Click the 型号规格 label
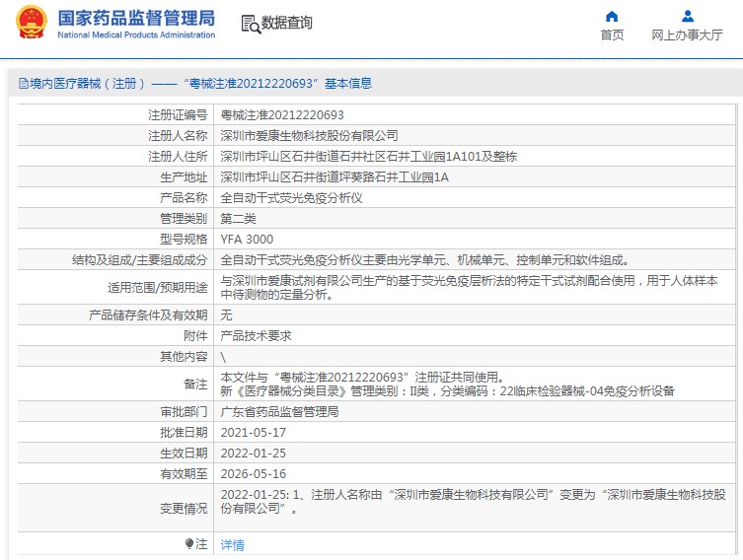 [184, 240]
